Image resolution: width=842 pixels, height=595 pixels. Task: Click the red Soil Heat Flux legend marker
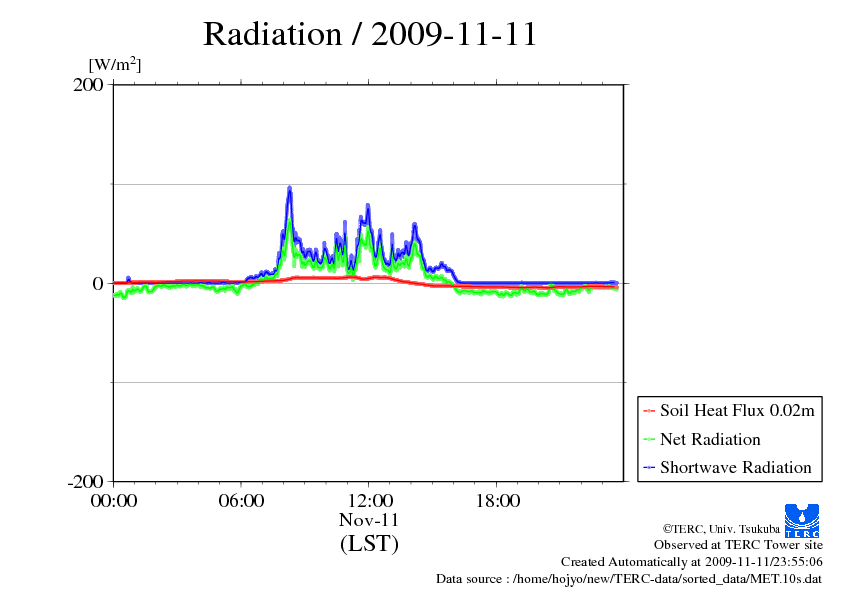point(649,411)
